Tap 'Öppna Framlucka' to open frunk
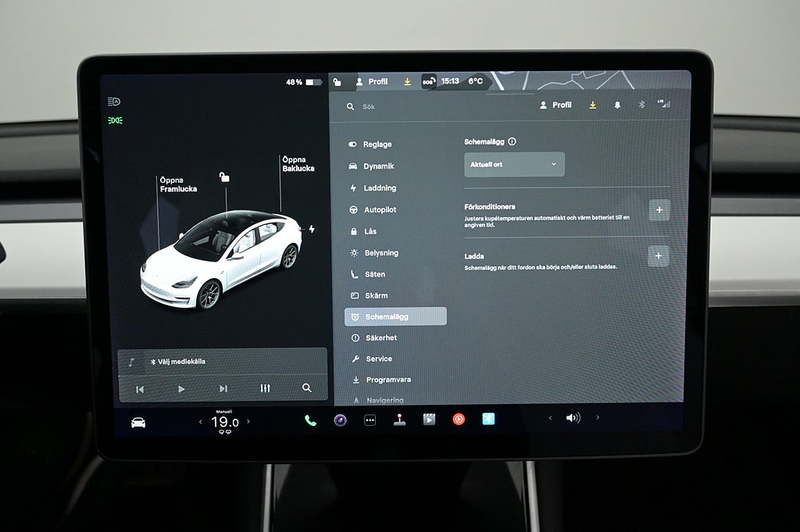Image resolution: width=800 pixels, height=532 pixels. pyautogui.click(x=178, y=184)
